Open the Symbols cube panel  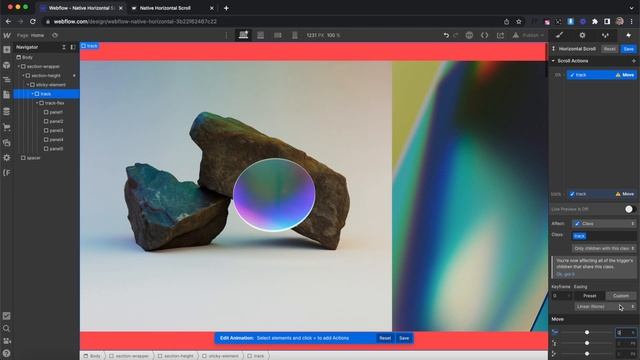(x=7, y=65)
